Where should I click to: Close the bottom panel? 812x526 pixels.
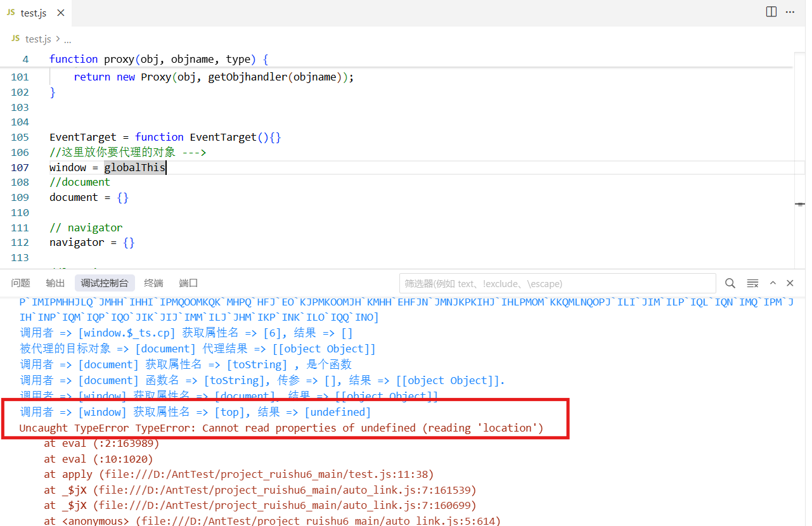tap(790, 283)
